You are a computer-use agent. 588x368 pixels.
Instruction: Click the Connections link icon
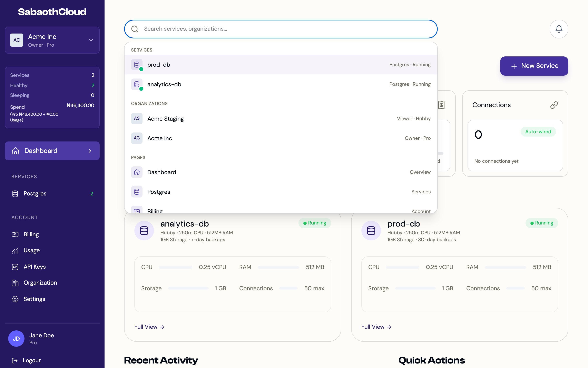point(554,105)
